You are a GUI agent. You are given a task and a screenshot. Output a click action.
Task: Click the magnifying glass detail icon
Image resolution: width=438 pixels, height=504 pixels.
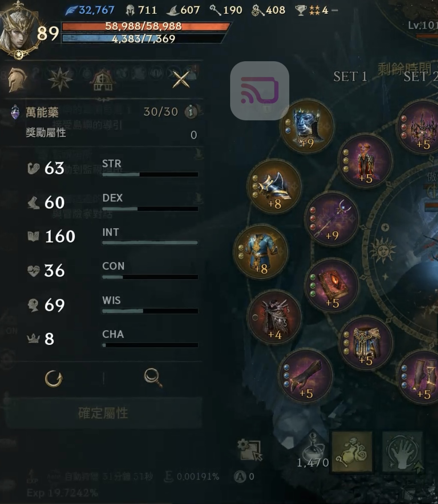pyautogui.click(x=153, y=378)
